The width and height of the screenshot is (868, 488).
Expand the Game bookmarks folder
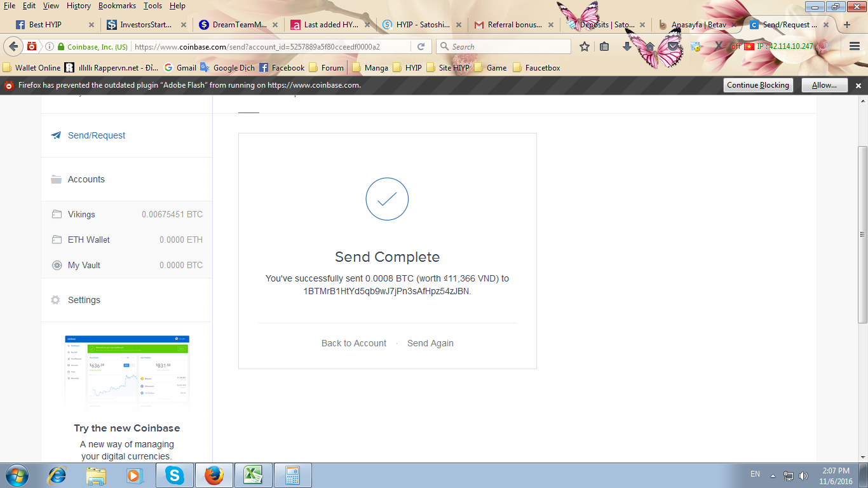coord(491,67)
